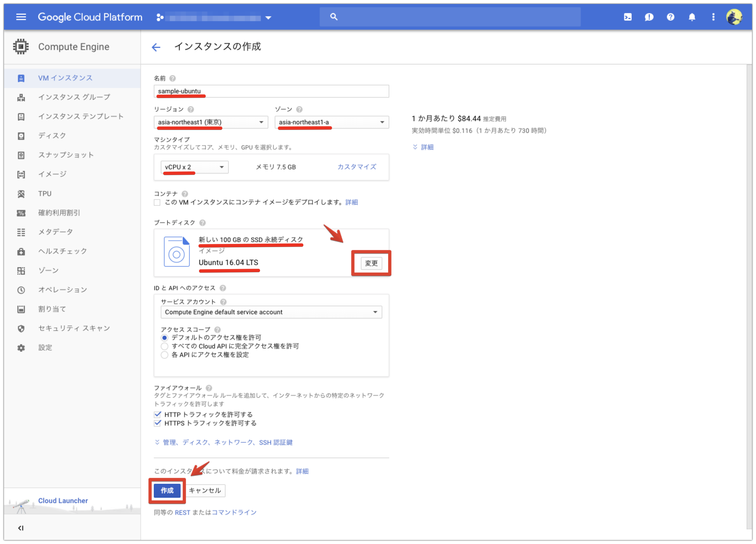Click the help icon next to ブートディスク
The height and width of the screenshot is (544, 756).
click(202, 223)
